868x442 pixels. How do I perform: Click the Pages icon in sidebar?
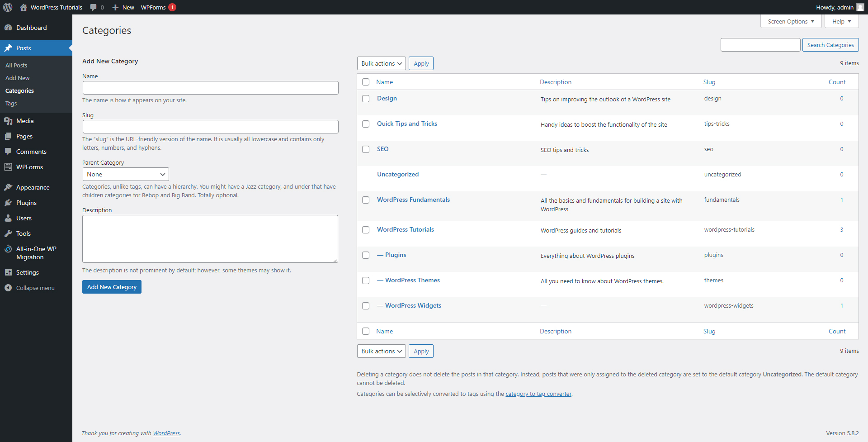[8, 136]
